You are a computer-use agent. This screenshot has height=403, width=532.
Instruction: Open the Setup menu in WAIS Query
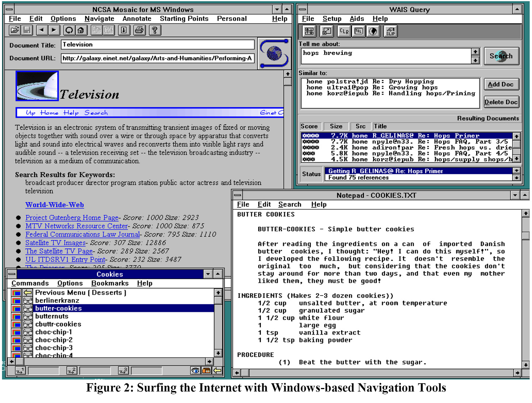coord(332,19)
